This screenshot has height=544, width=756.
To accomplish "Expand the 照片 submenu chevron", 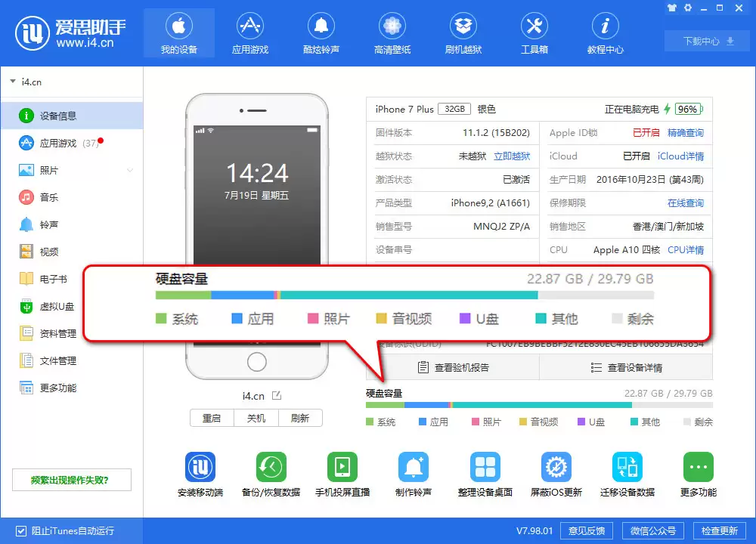I will (x=130, y=170).
